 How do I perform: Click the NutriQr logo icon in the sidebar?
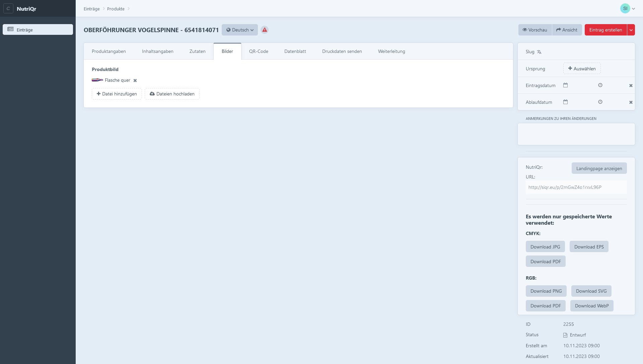click(8, 8)
